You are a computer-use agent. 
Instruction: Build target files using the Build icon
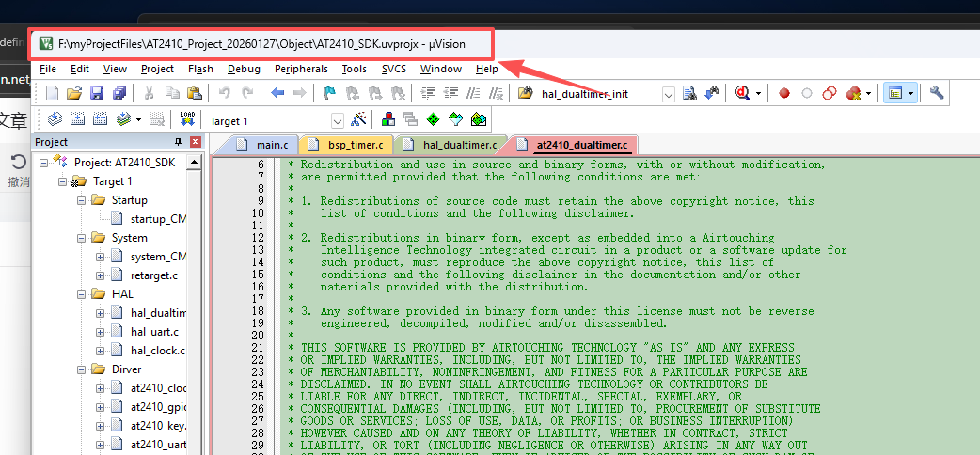[77, 118]
